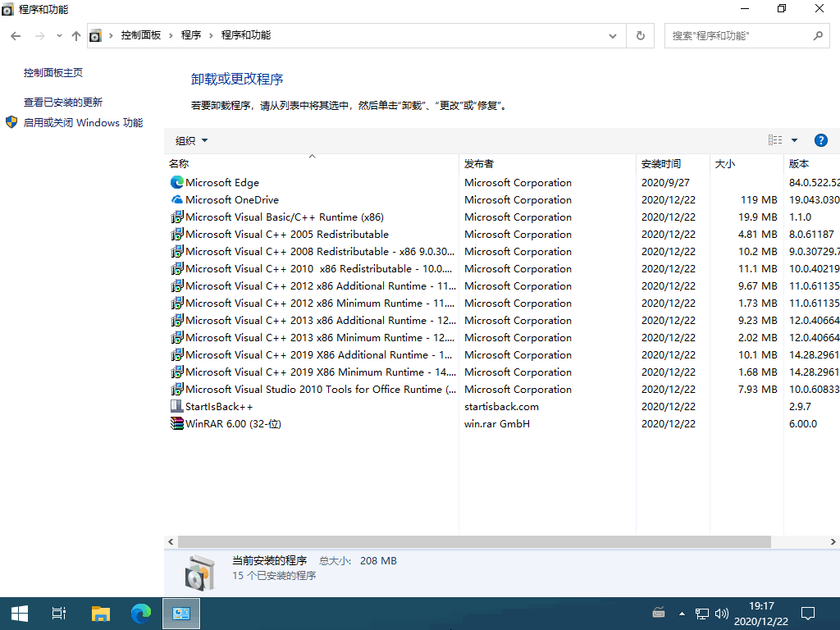Expand the chevron after 程序 in the address bar
The image size is (840, 630).
pyautogui.click(x=211, y=35)
